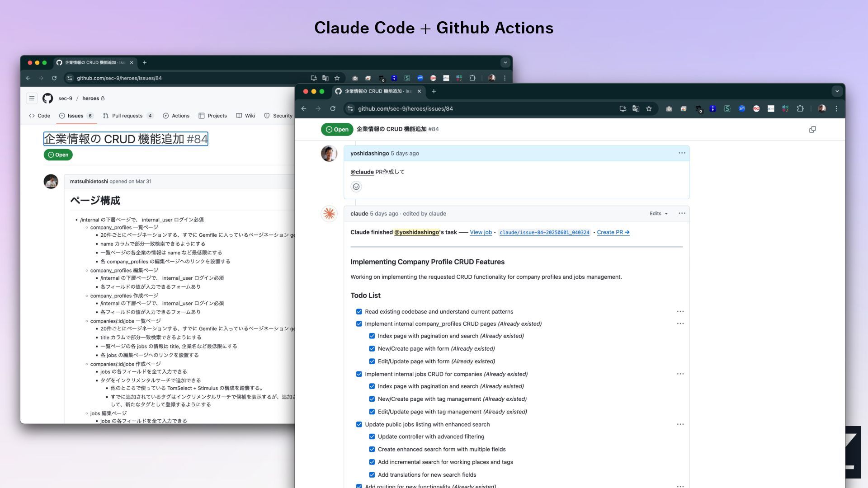
Task: Bookmark star in front window address bar
Action: pyautogui.click(x=649, y=108)
